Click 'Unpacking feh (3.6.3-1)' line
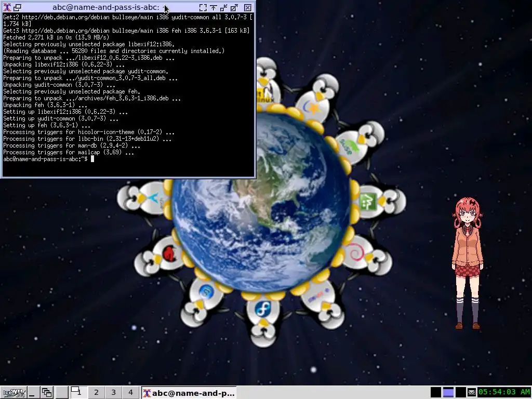 [x=45, y=105]
